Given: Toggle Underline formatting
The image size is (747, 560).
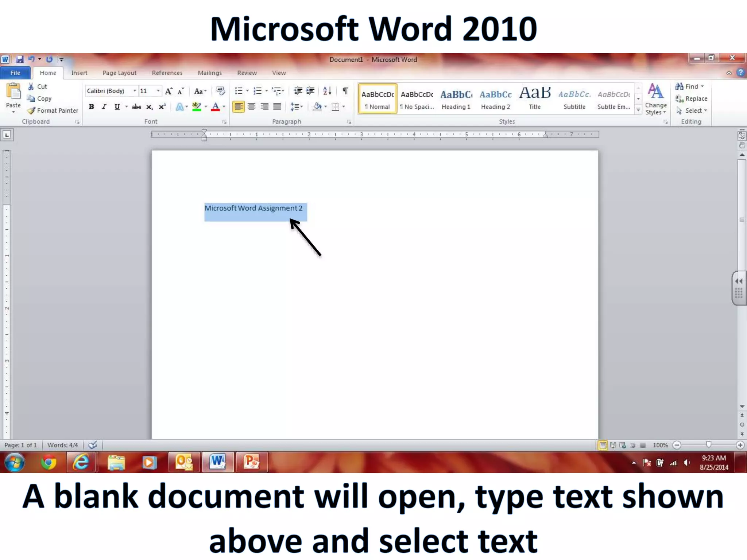Looking at the screenshot, I should [117, 107].
